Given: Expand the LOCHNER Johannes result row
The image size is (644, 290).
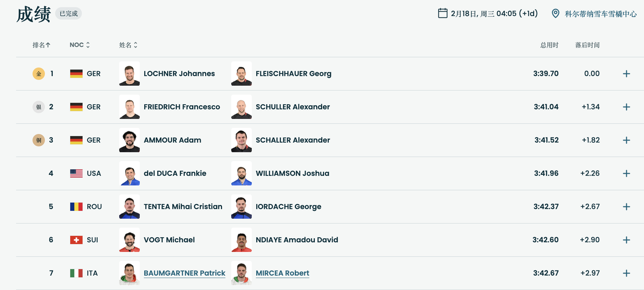Looking at the screenshot, I should [626, 74].
